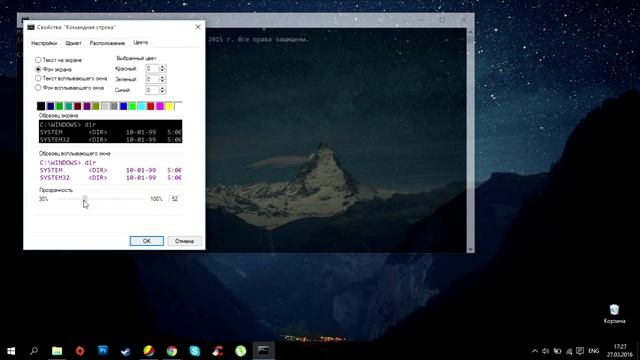Open Skype from the taskbar
The image size is (640, 360).
coord(195,351)
